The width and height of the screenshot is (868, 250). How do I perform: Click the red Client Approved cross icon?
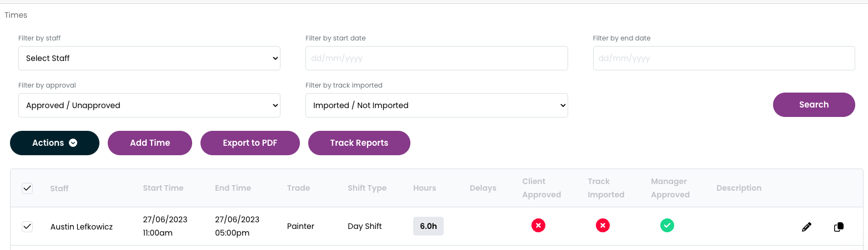(x=538, y=226)
